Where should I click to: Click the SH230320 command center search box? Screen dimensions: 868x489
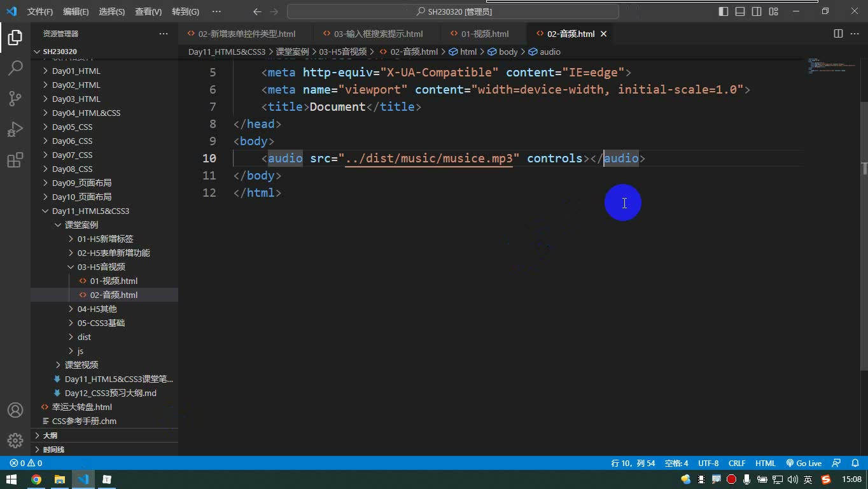point(453,11)
